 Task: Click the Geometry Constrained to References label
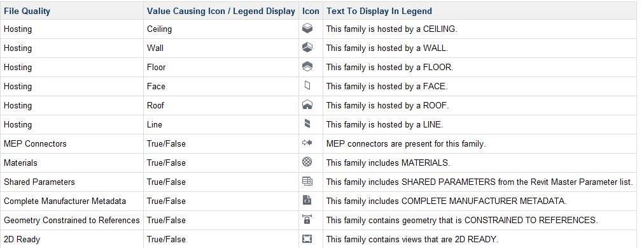[x=72, y=220]
